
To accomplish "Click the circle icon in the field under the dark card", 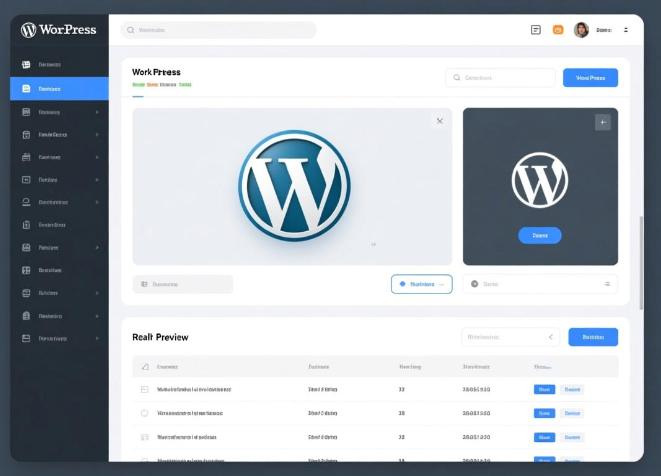I will [474, 284].
